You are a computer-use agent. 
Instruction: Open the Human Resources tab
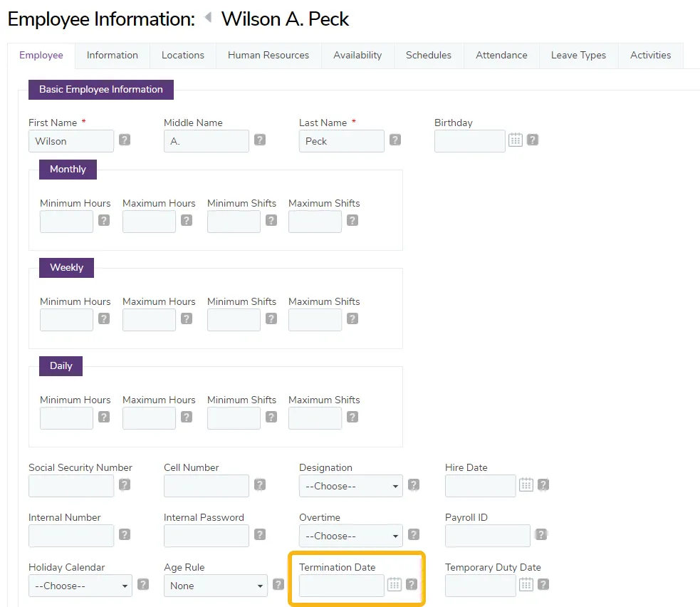point(268,56)
